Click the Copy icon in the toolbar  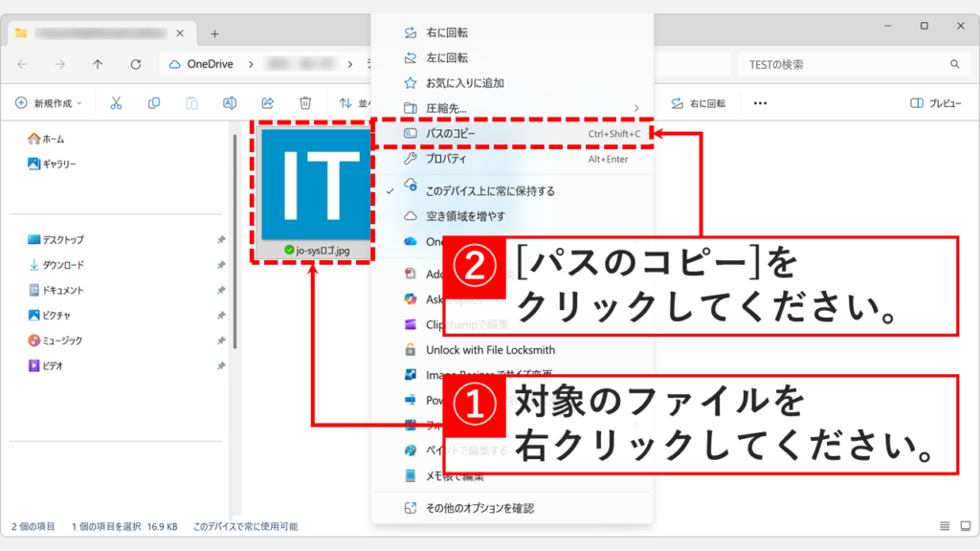153,102
